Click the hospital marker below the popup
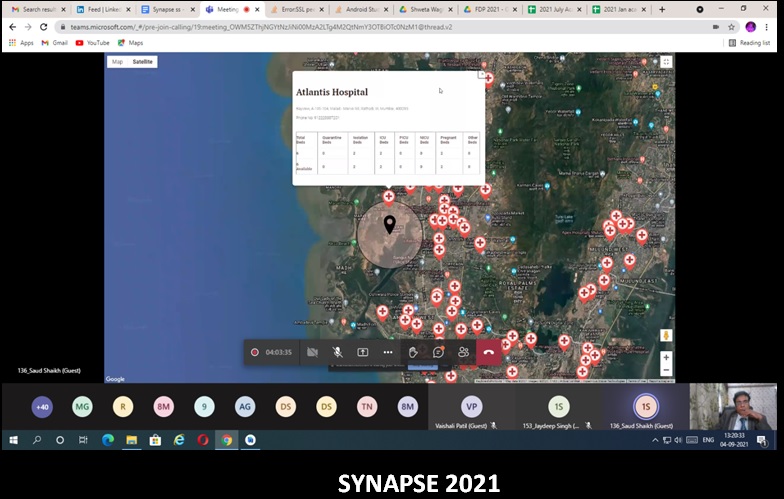 pos(388,197)
